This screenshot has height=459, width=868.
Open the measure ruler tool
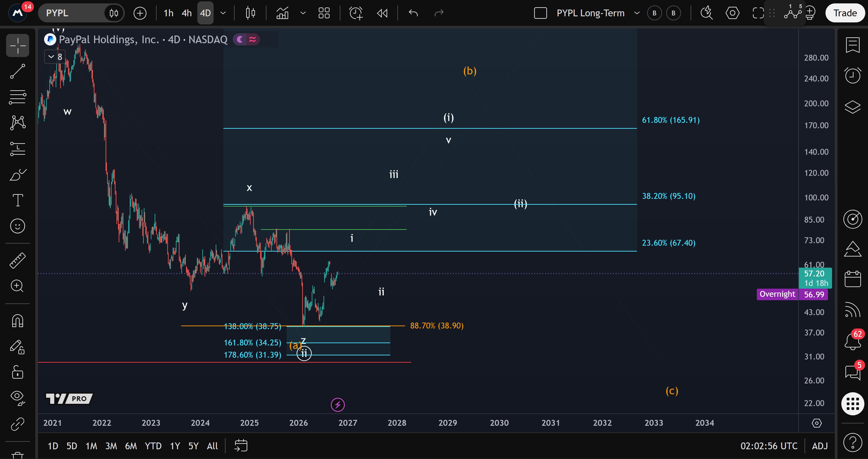18,260
